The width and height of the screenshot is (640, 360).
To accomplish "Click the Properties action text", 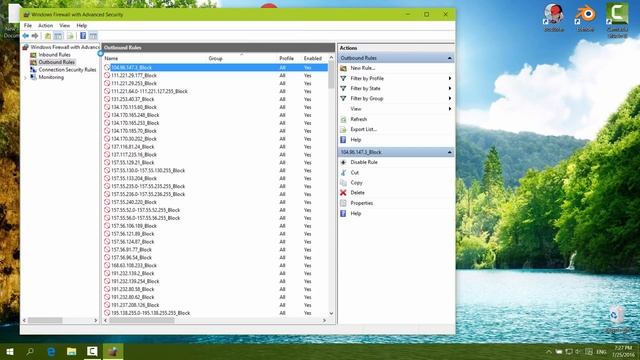I will click(x=362, y=203).
